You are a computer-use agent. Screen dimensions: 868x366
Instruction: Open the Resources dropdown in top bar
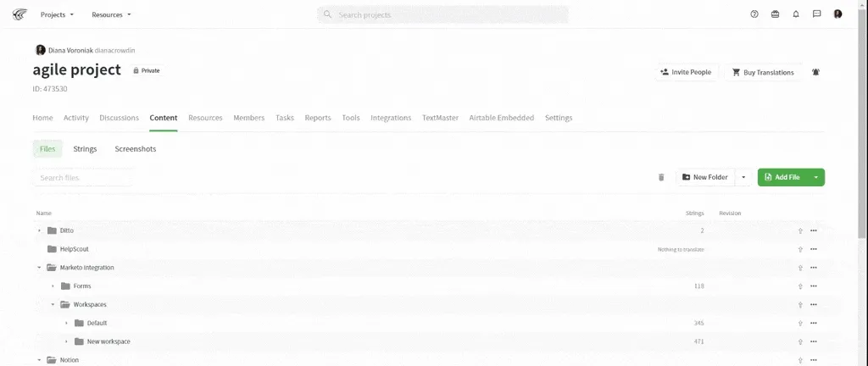111,15
